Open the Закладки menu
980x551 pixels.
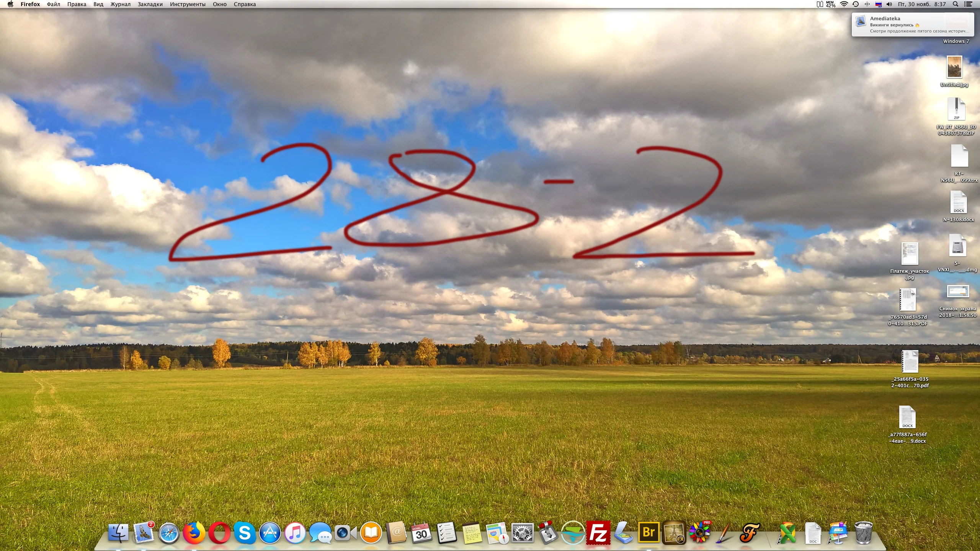(x=150, y=4)
